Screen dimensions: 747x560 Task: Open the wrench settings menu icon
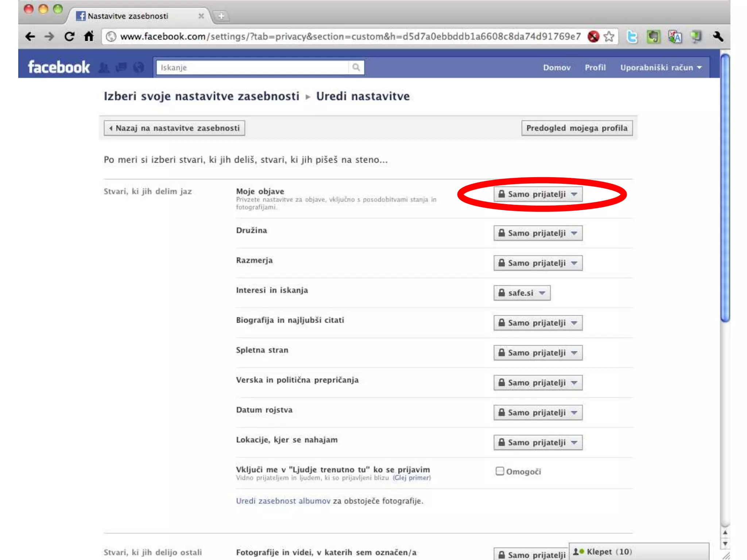click(x=717, y=36)
